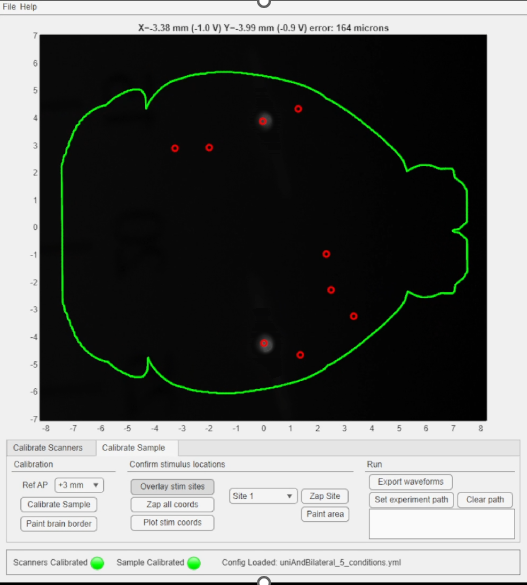527x585 pixels.
Task: Toggle the Overlay stim sites button
Action: pos(172,487)
